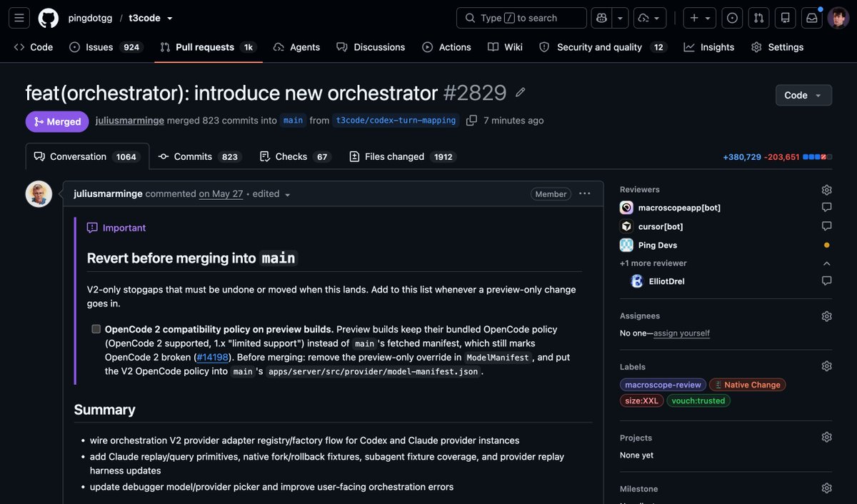This screenshot has height=504, width=857.
Task: Open the main base branch link
Action: [293, 121]
